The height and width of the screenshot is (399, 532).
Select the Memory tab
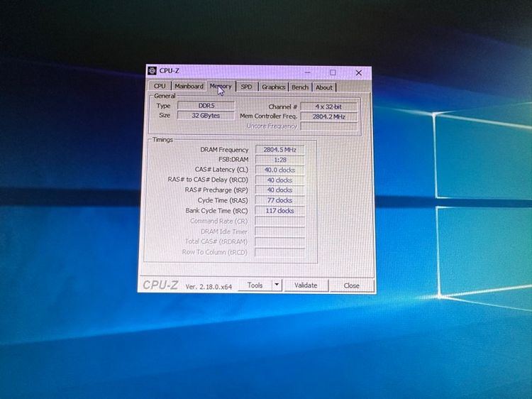point(221,86)
